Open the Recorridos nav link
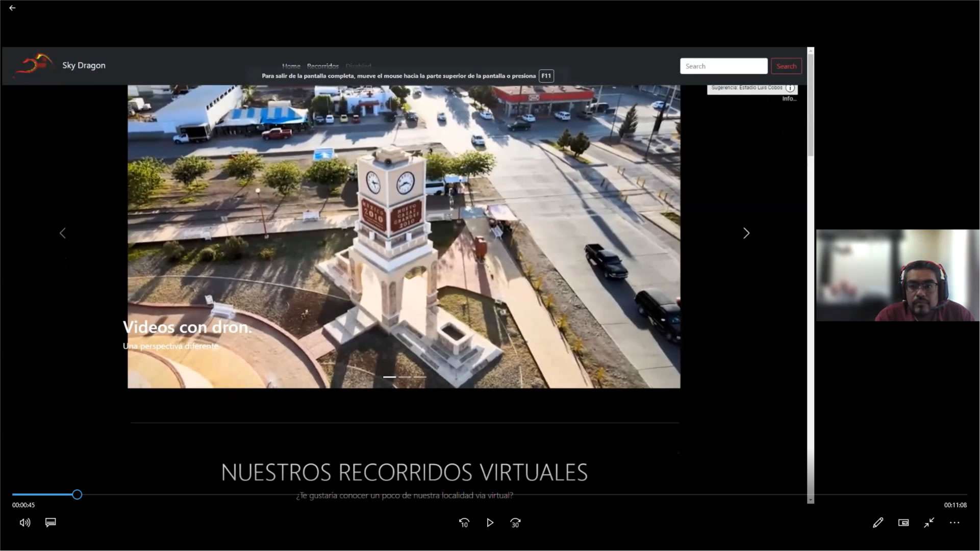This screenshot has width=980, height=551. point(323,66)
